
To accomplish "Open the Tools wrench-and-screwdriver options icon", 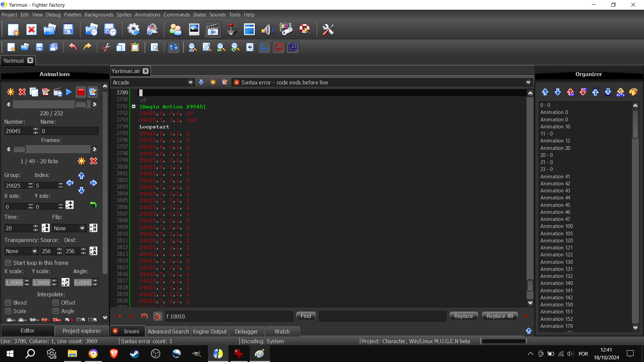I will [328, 30].
